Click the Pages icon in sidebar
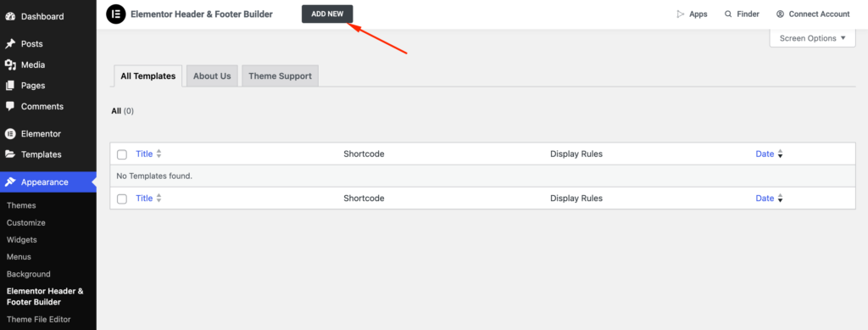 (10, 86)
